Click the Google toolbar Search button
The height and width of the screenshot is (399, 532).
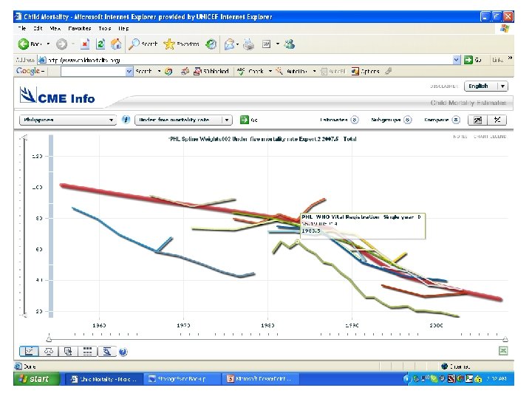click(143, 71)
